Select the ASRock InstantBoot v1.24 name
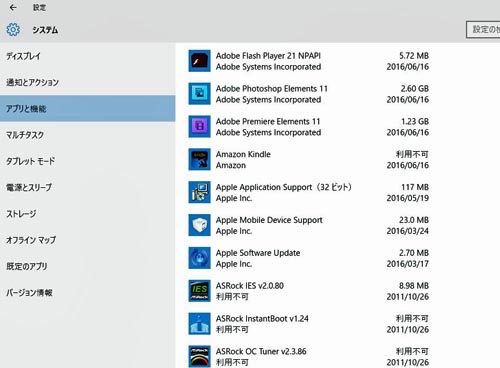This screenshot has width=500, height=368. 262,319
